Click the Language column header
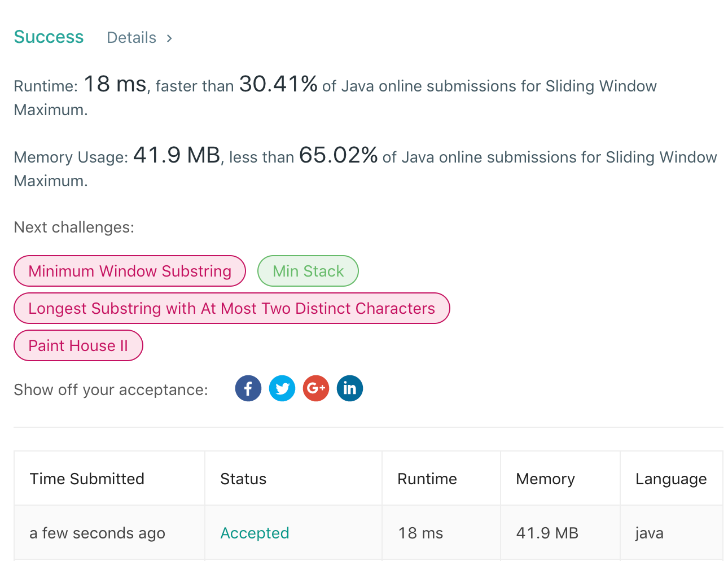Viewport: 728px width, 561px height. tap(671, 478)
